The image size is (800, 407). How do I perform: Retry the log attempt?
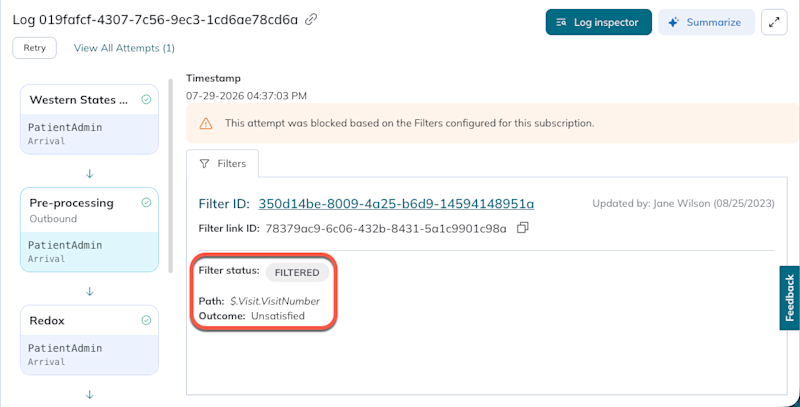[35, 48]
